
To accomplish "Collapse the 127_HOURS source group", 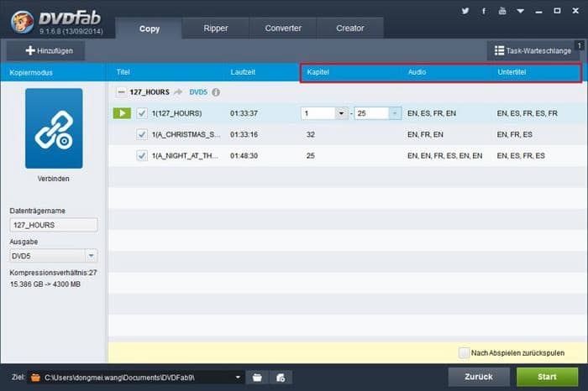I will [x=121, y=92].
